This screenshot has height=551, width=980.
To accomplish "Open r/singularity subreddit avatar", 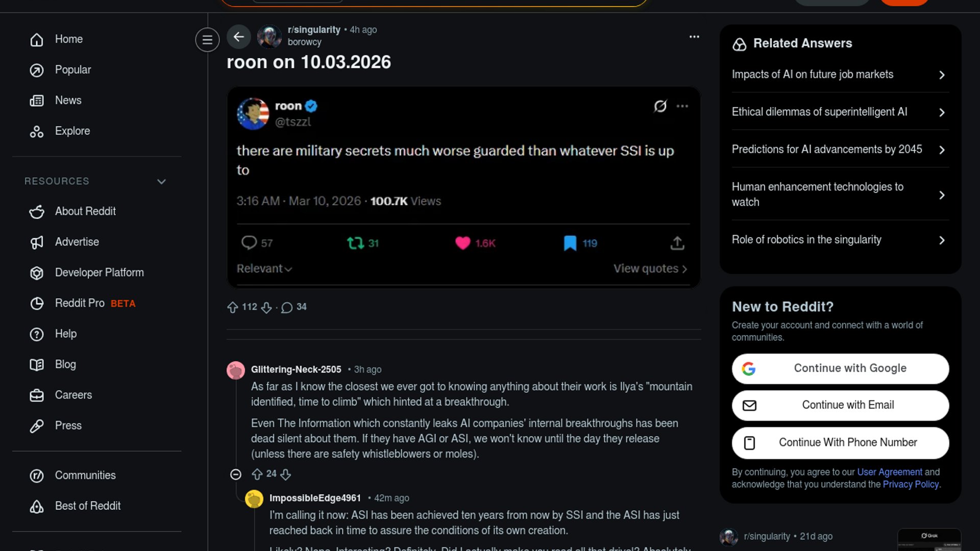I will [x=269, y=36].
